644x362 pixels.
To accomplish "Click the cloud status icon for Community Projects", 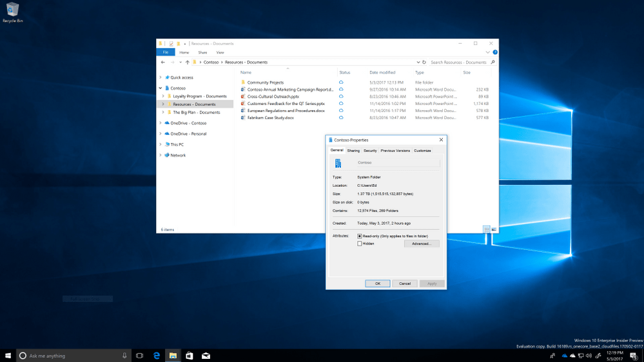I will click(x=341, y=82).
